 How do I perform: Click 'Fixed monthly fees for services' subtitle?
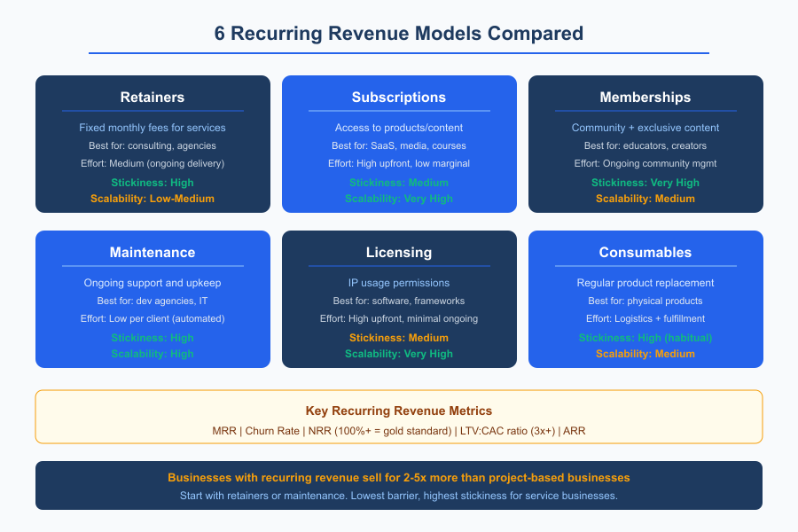153,128
